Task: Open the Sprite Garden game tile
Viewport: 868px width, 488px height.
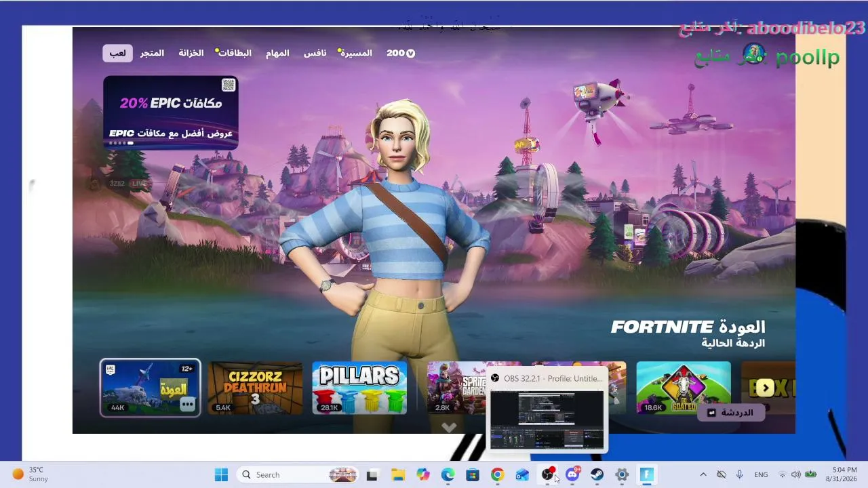Action: (456, 388)
